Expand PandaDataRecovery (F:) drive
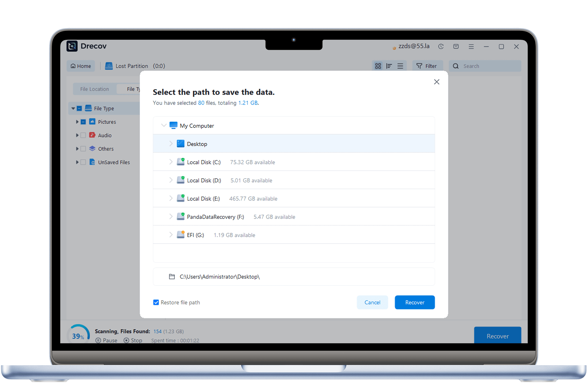 coord(171,216)
